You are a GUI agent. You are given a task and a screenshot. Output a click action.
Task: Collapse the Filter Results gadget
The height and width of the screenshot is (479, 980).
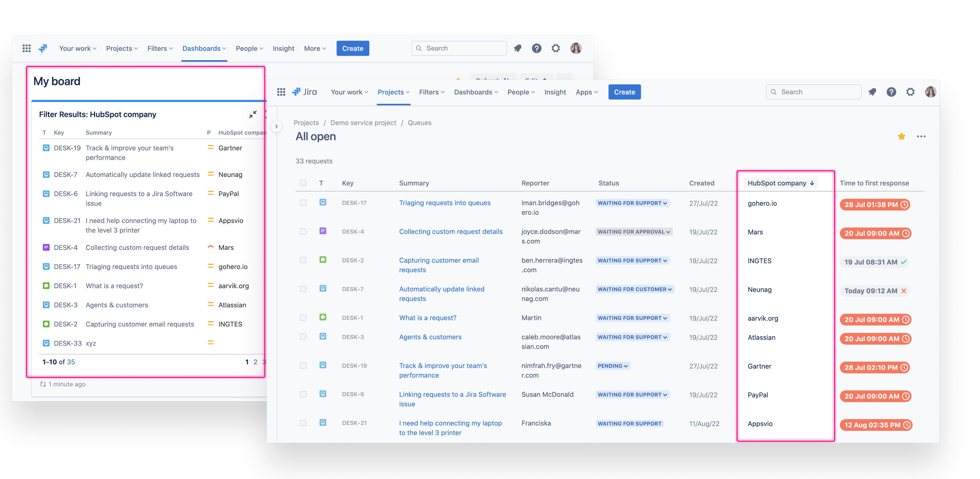(253, 114)
